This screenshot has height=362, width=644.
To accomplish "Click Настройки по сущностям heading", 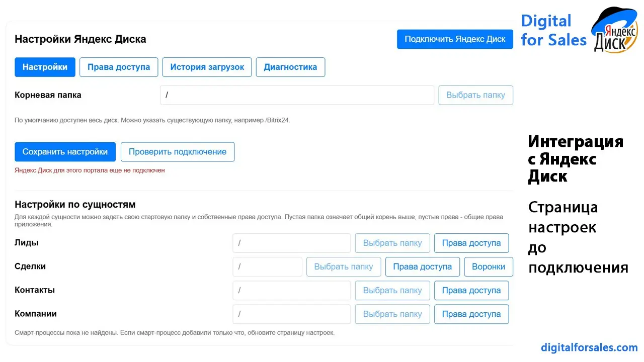I will [x=75, y=205].
